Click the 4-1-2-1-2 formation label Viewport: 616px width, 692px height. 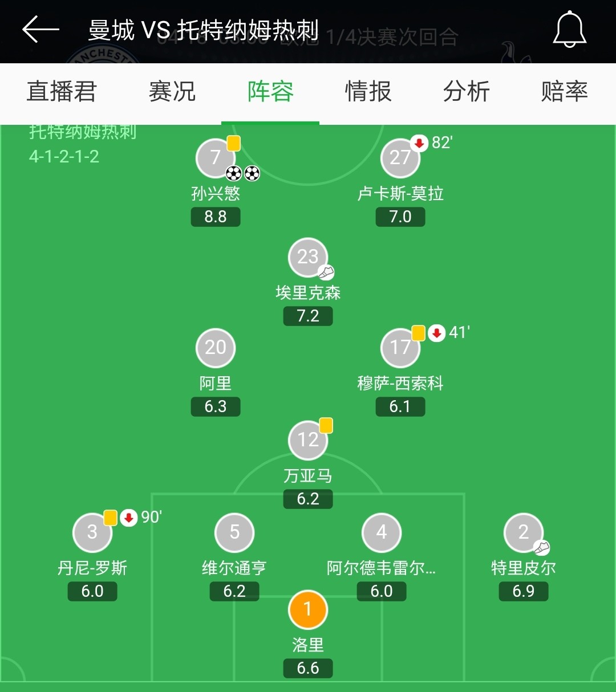coord(64,157)
